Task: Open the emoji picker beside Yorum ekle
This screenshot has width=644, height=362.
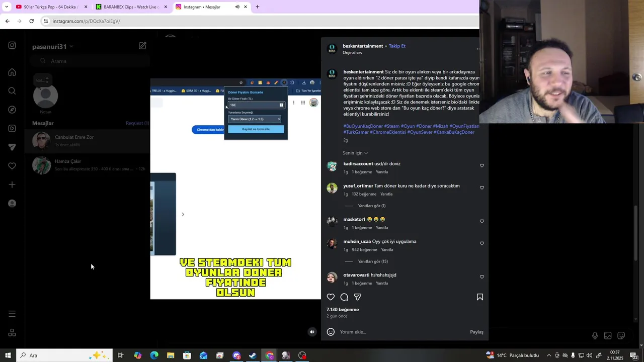Action: (x=331, y=332)
